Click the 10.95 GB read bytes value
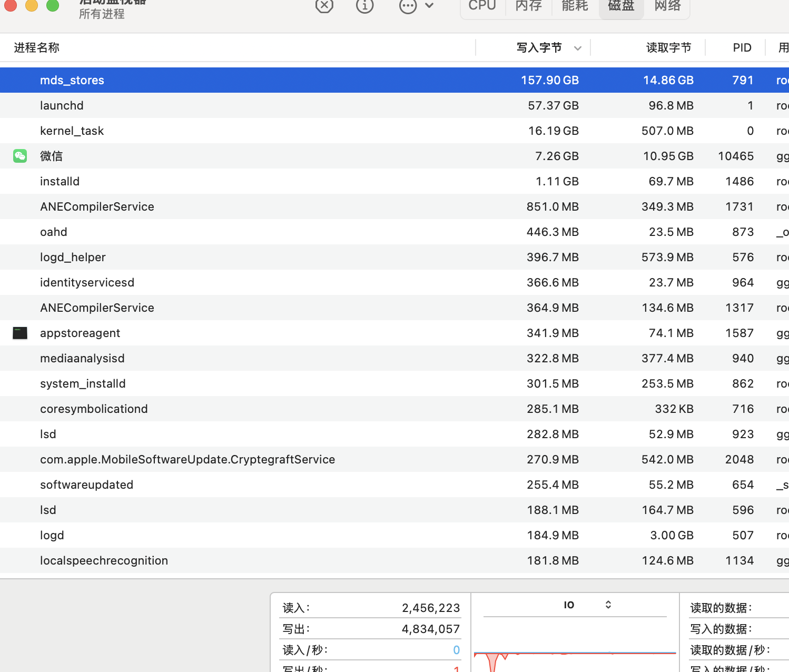This screenshot has width=789, height=672. click(668, 156)
